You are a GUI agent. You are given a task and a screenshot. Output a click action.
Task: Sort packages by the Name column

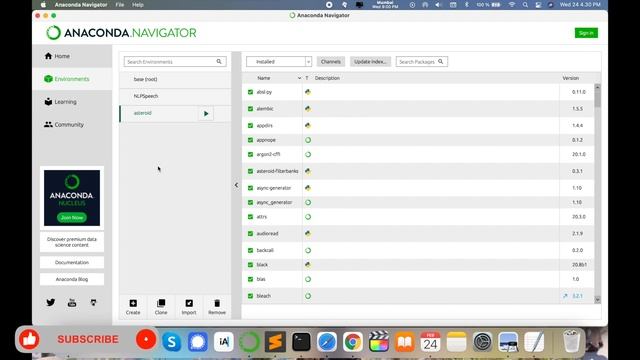tap(264, 78)
